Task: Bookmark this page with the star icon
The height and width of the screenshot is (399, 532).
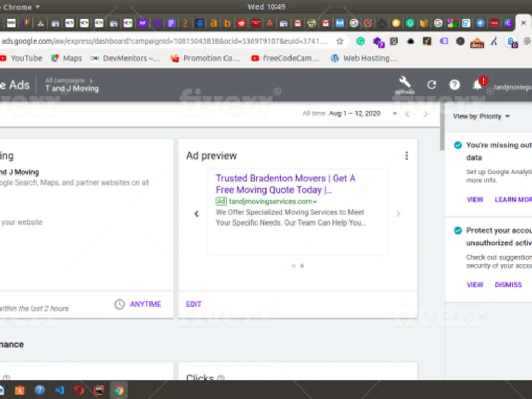Action: (x=339, y=41)
